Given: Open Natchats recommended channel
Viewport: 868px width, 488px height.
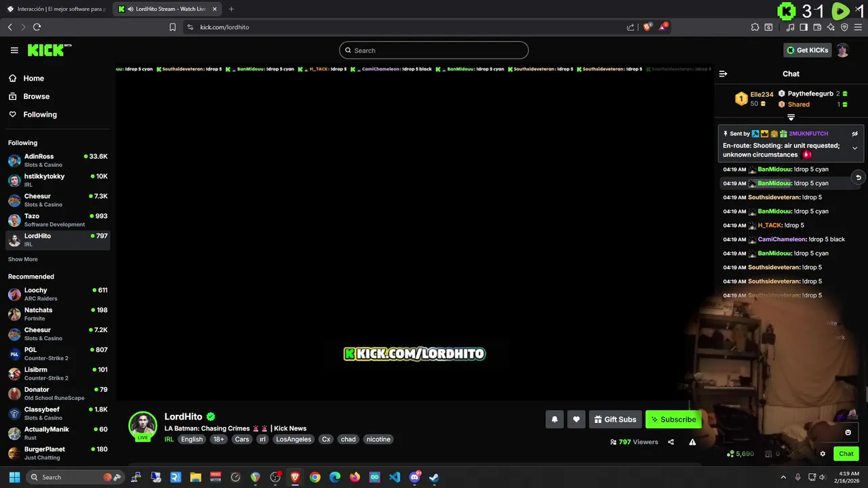Looking at the screenshot, I should (x=58, y=314).
